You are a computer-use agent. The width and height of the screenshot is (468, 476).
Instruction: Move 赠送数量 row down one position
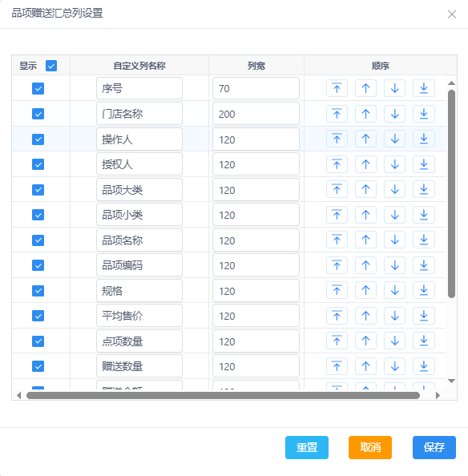click(x=394, y=366)
